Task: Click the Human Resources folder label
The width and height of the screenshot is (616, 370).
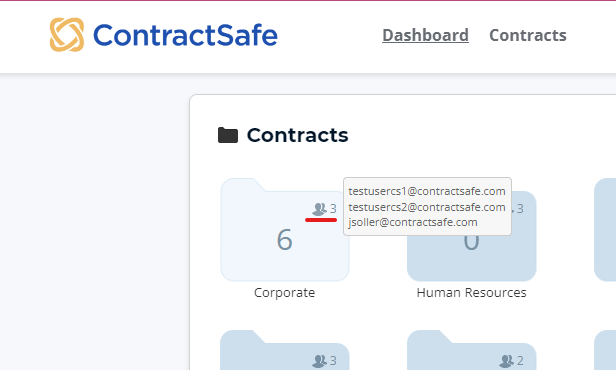Action: (x=471, y=293)
